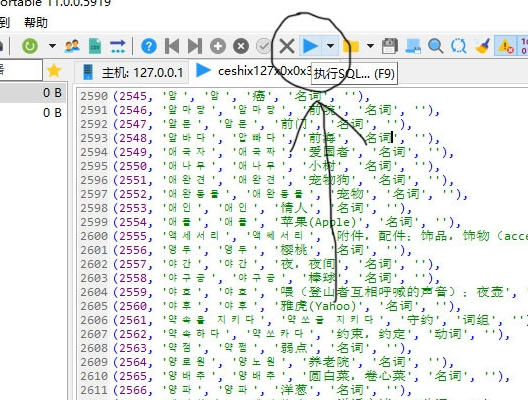This screenshot has width=528, height=400.
Task: Click the broom cleanup icon
Action: (x=482, y=46)
